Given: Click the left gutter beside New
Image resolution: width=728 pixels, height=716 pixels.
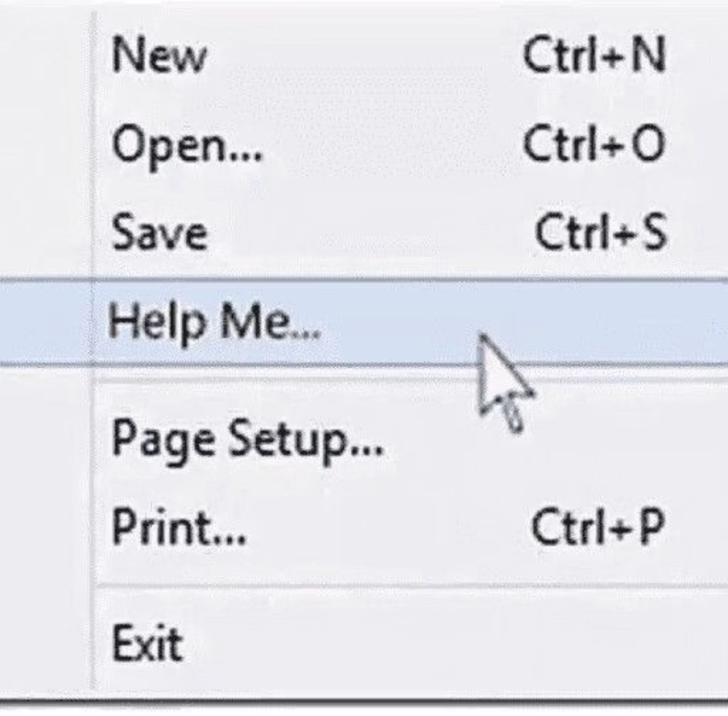Looking at the screenshot, I should 46,56.
